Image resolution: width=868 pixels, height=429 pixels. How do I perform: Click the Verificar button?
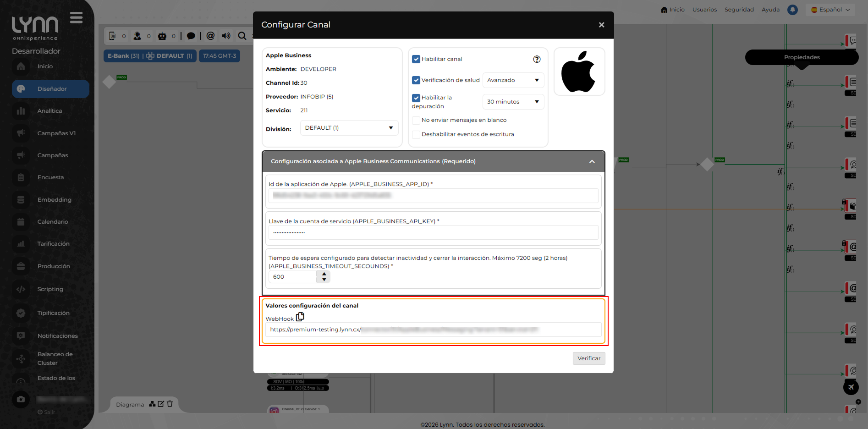point(589,358)
